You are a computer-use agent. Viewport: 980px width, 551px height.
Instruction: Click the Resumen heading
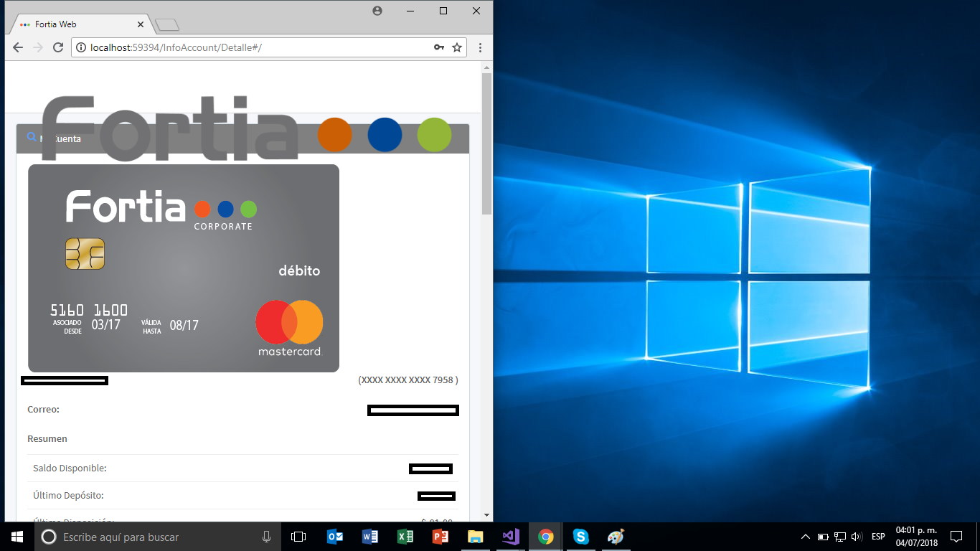pos(47,438)
